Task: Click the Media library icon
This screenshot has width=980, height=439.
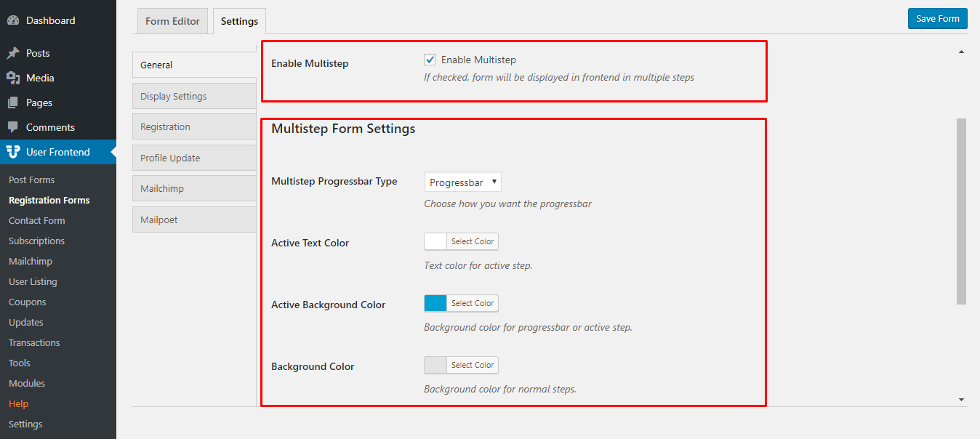Action: 13,78
